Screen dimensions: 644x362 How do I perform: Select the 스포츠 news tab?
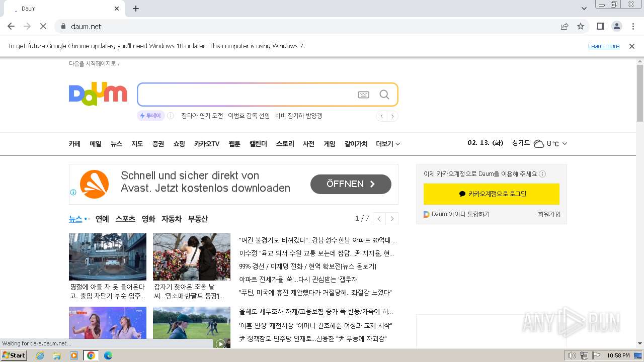point(125,219)
